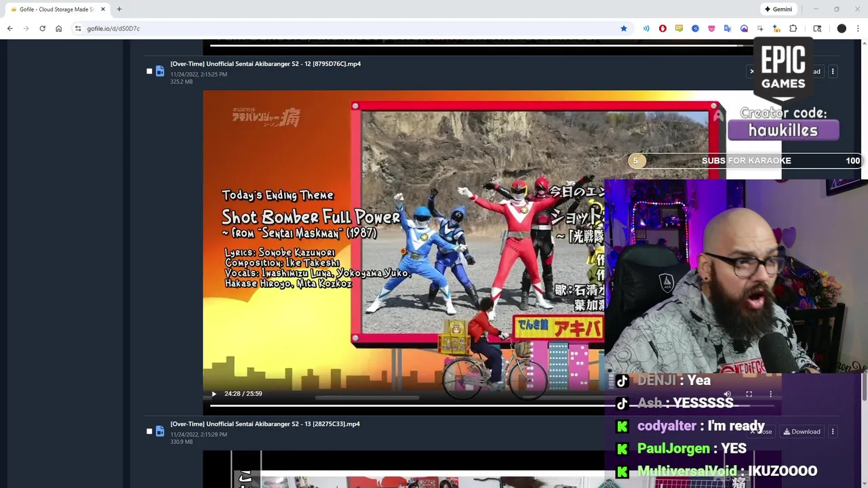Open a new browser tab
The image size is (868, 488).
click(x=119, y=9)
